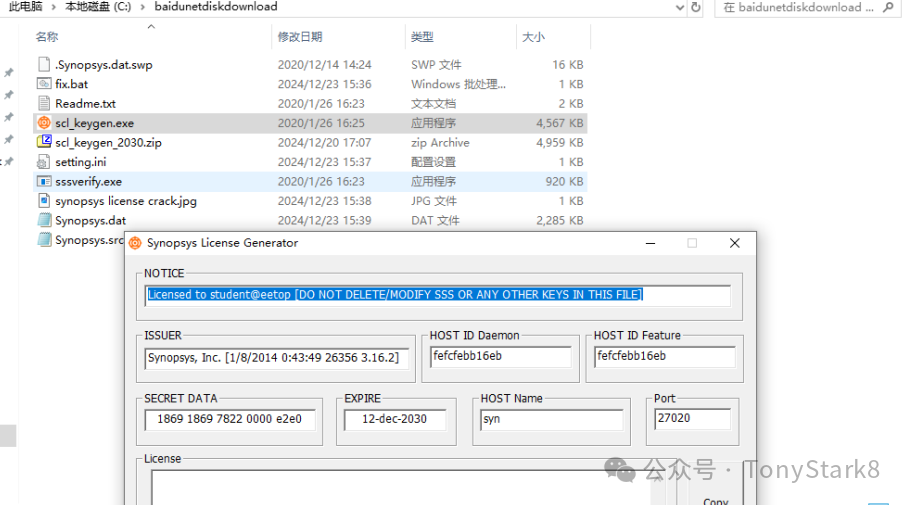
Task: Sort files by 修改日期 column
Action: 300,37
